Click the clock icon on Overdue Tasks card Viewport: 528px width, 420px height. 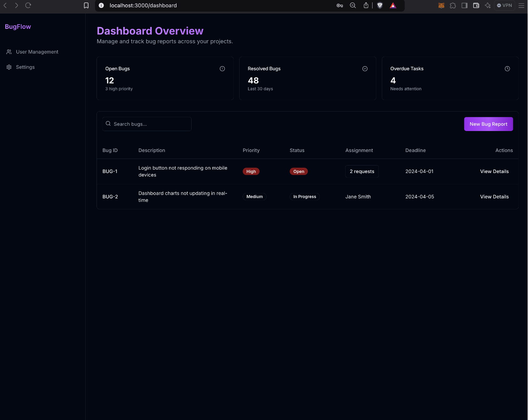[507, 69]
